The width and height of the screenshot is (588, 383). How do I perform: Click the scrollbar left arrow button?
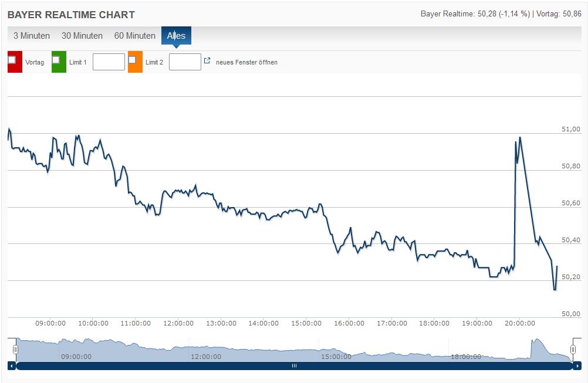pos(12,366)
